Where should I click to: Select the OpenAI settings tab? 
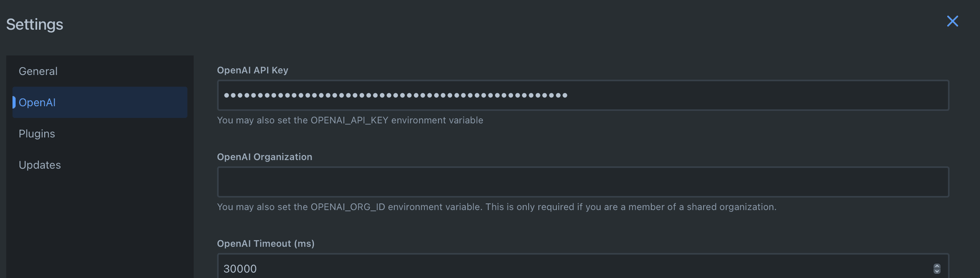click(37, 102)
